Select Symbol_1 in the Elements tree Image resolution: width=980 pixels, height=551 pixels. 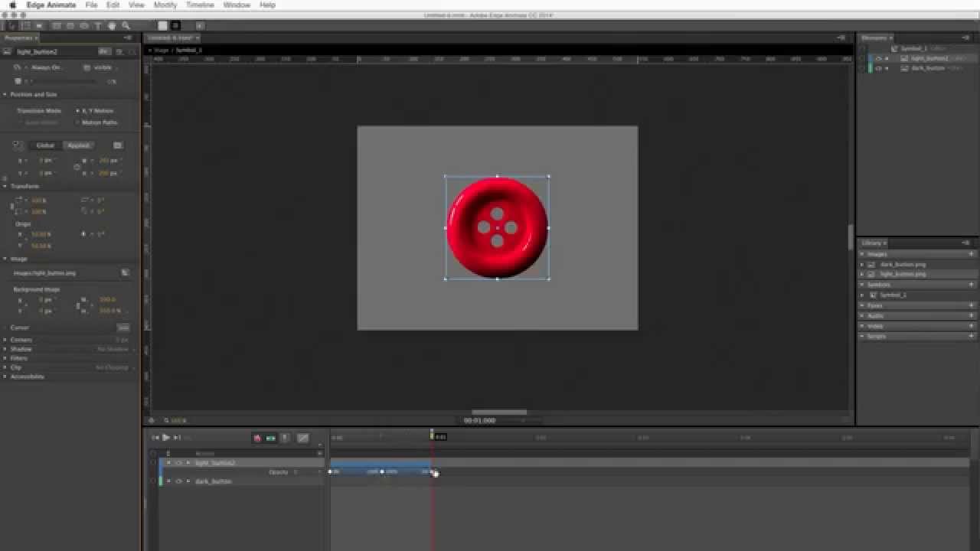pyautogui.click(x=913, y=48)
